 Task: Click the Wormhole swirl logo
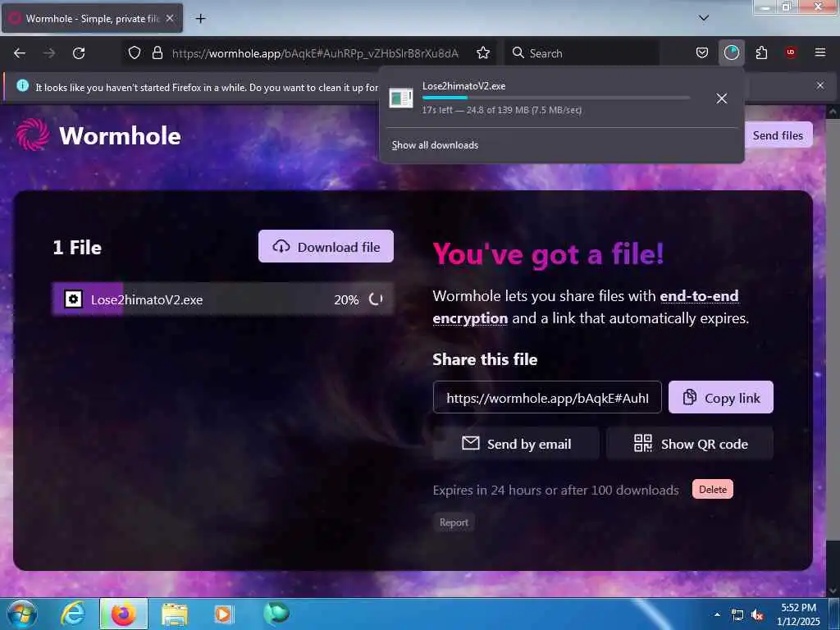33,135
